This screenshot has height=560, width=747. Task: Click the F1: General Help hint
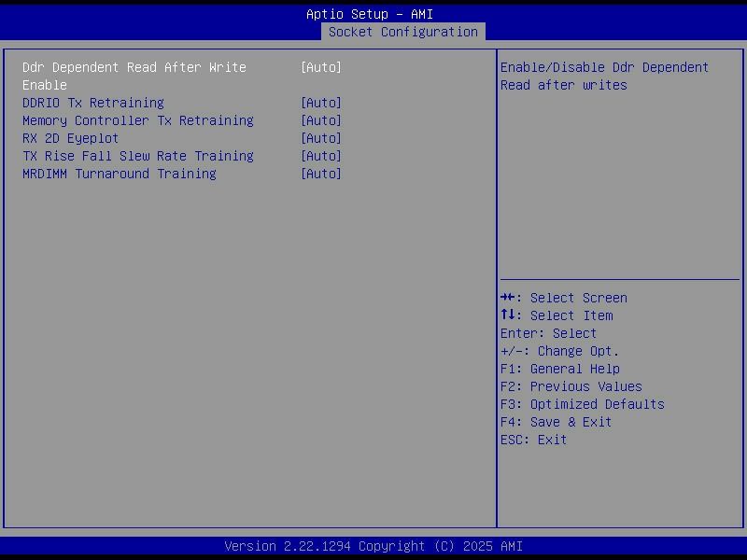tap(559, 369)
